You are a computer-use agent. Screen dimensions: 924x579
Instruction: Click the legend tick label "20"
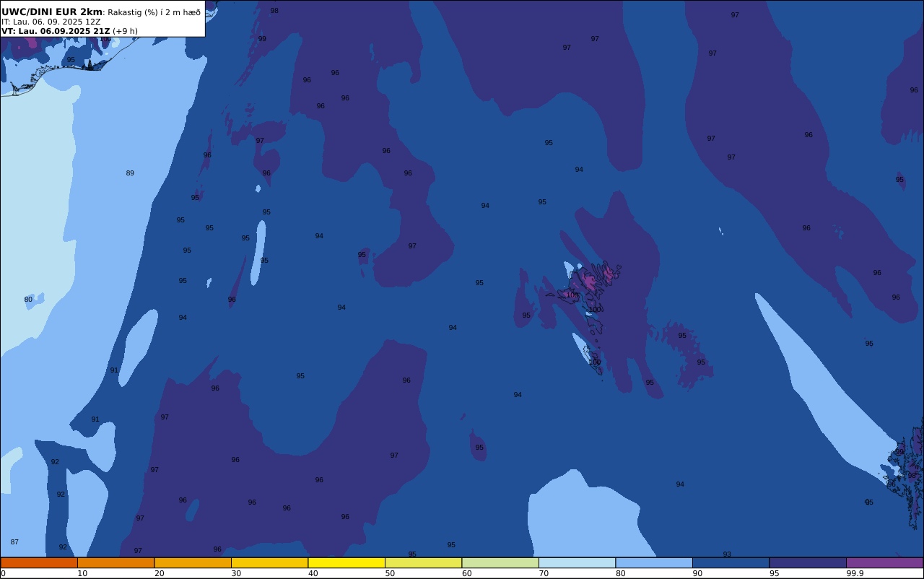[x=159, y=573]
